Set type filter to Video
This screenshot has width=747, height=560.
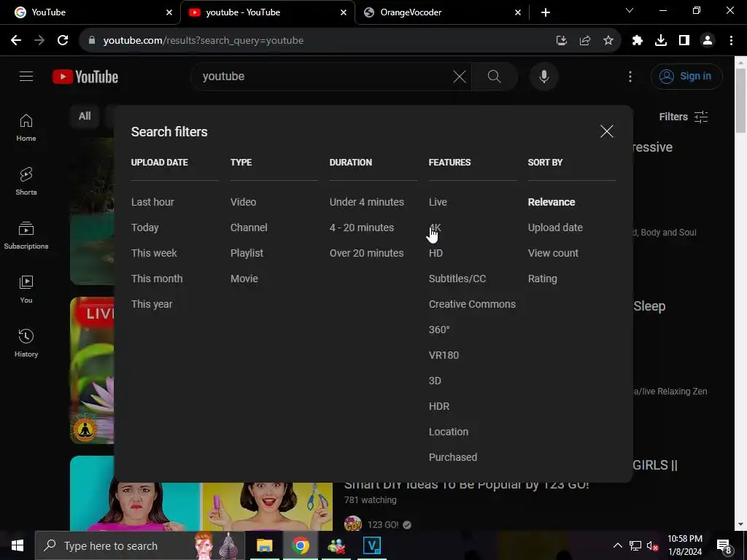click(x=243, y=202)
